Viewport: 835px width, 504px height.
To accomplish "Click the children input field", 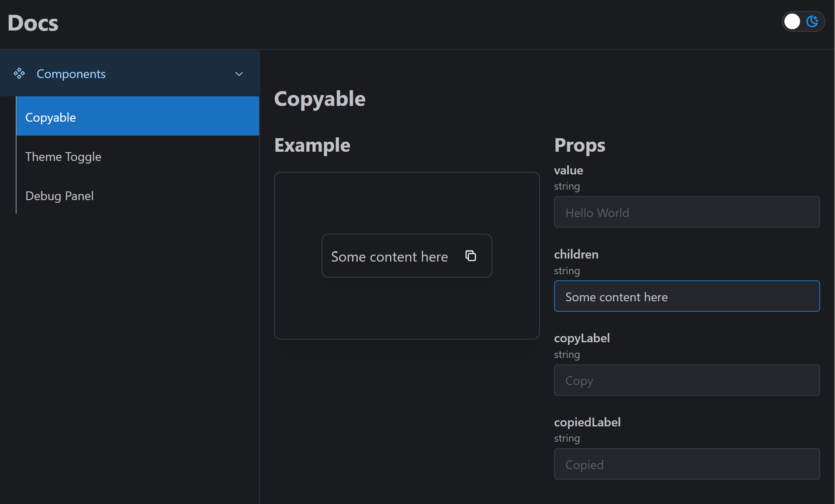I will point(686,296).
